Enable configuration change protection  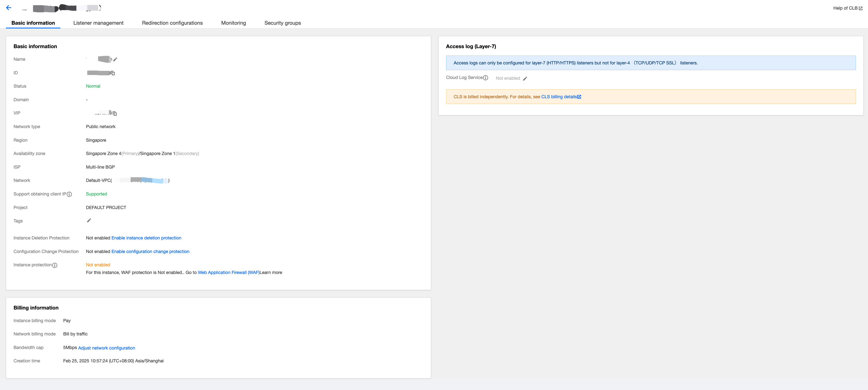150,251
